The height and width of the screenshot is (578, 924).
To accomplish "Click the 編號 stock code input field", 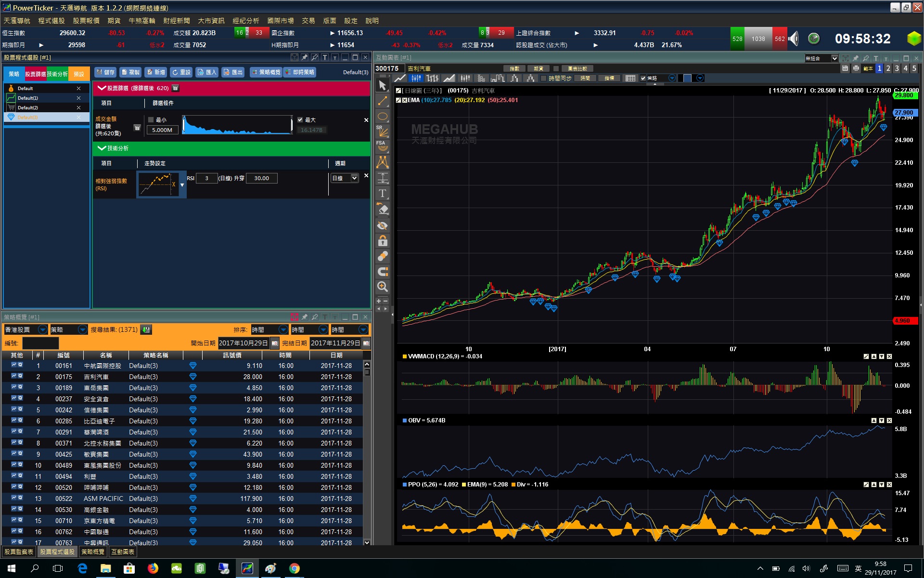I will click(40, 343).
